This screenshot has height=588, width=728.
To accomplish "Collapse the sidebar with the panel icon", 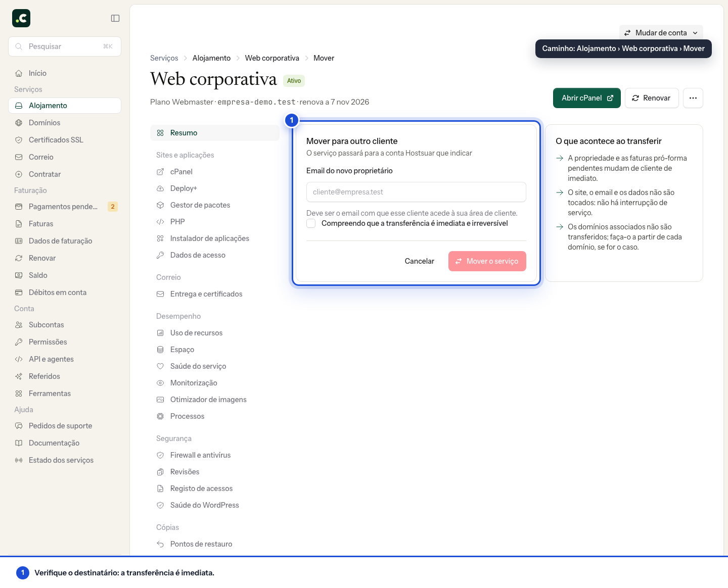I will [x=115, y=18].
